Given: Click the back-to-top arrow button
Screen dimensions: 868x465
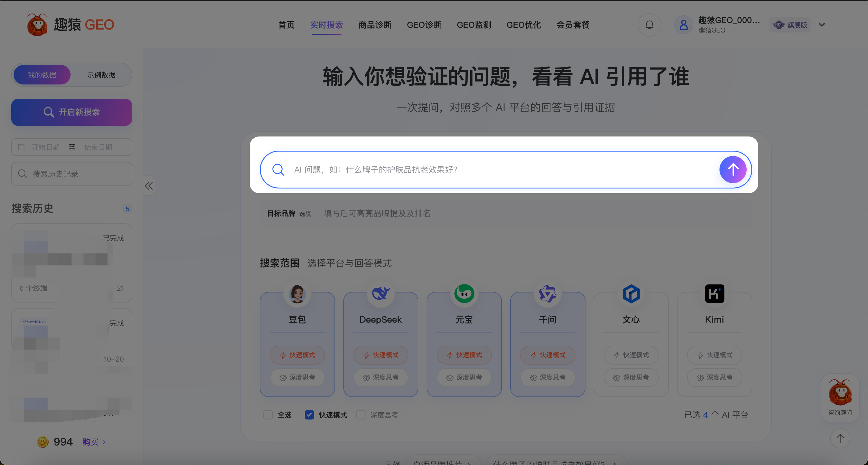Looking at the screenshot, I should coord(840,438).
